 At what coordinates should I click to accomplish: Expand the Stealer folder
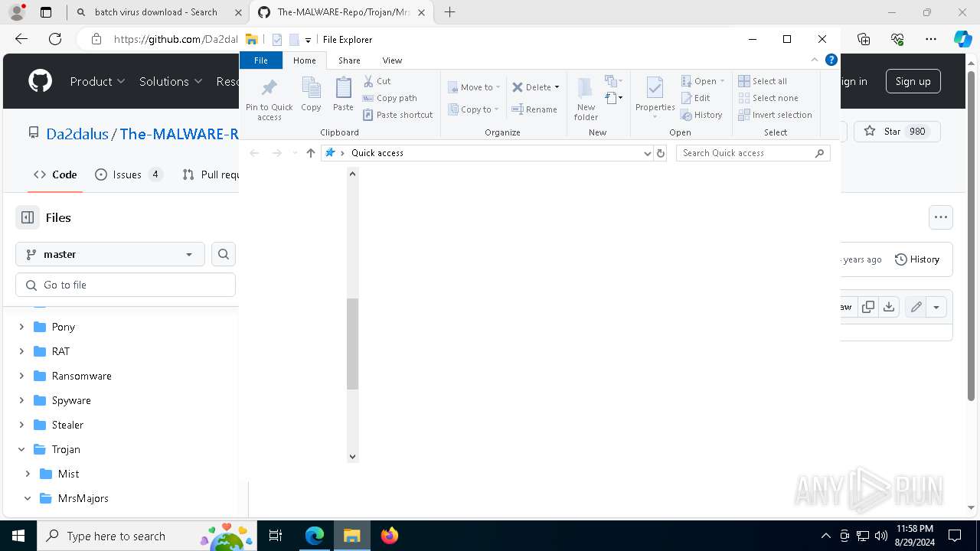coord(21,425)
